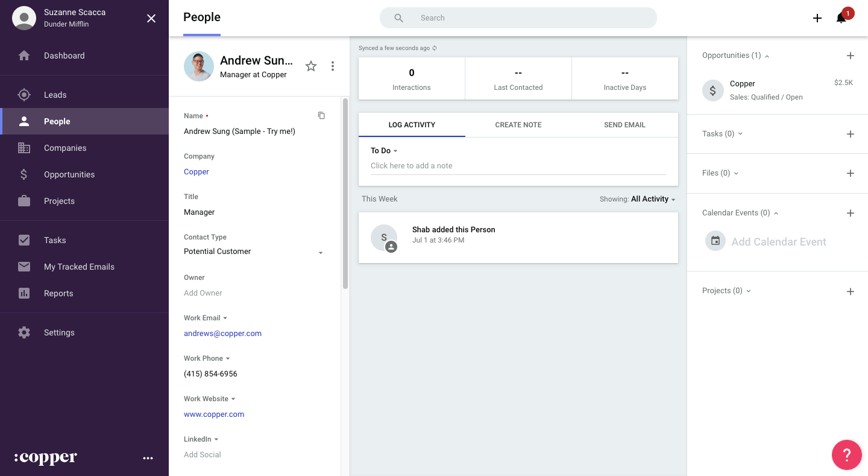The width and height of the screenshot is (868, 476).
Task: Click into the Search box
Action: [x=518, y=18]
